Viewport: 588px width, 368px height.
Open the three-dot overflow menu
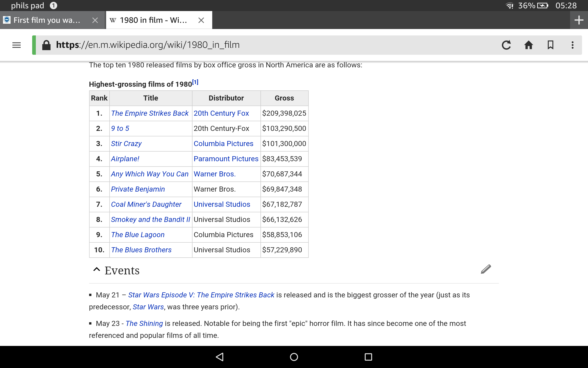pos(572,45)
